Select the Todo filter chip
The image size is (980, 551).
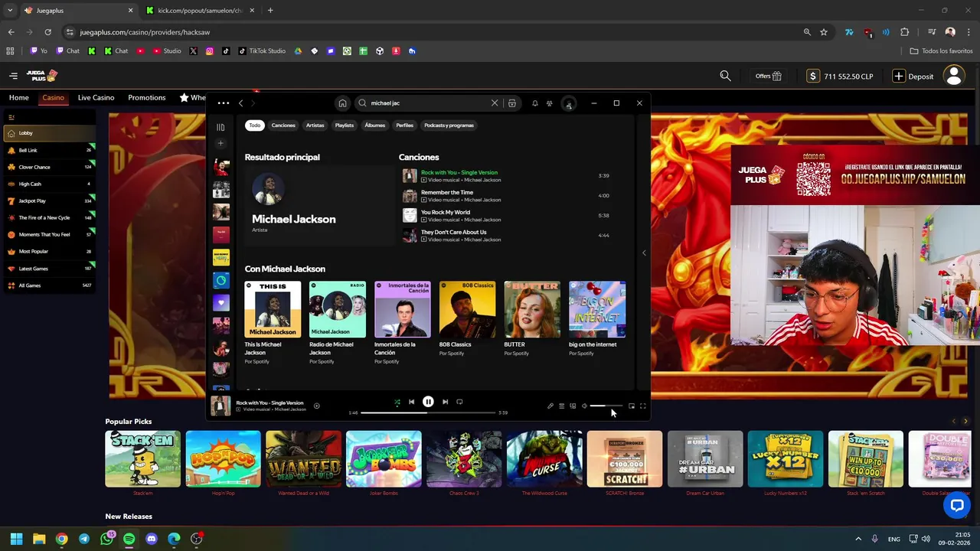click(x=254, y=126)
